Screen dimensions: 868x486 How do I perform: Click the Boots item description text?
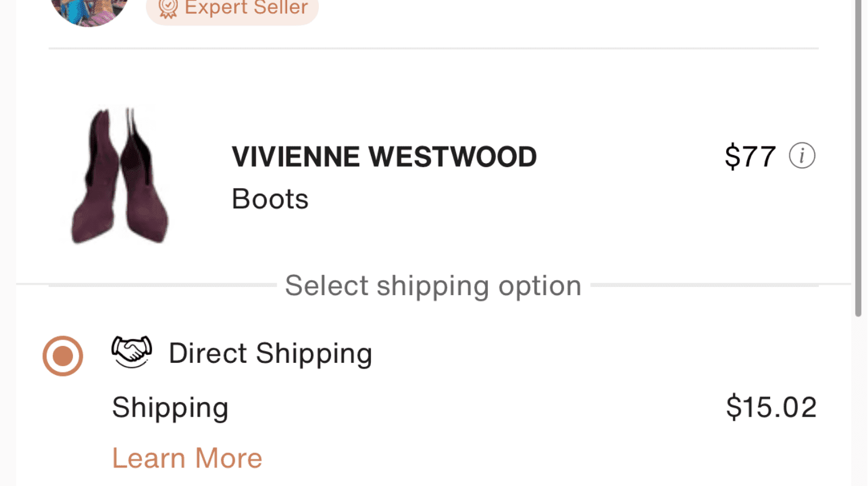[x=270, y=199]
